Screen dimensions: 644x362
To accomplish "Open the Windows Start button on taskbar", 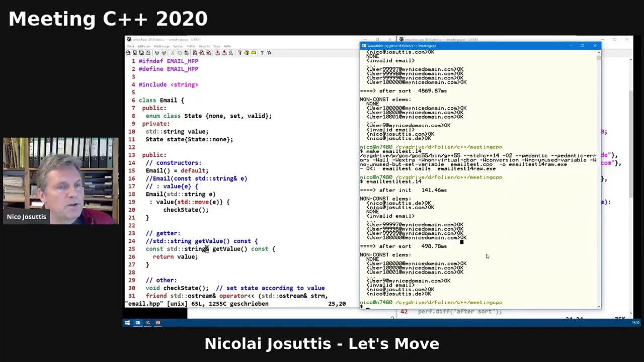I will click(x=127, y=323).
